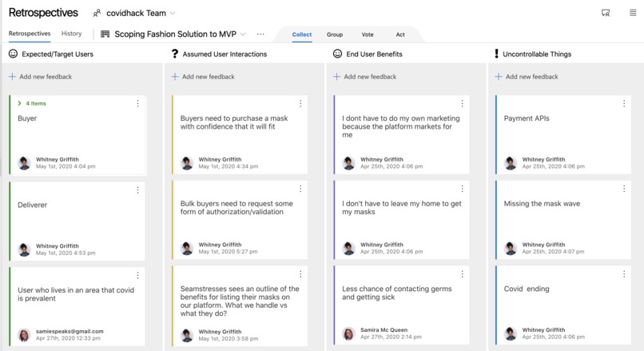Screen dimensions: 644x351
Task: Open options for the contacting germs card
Action: (462, 273)
